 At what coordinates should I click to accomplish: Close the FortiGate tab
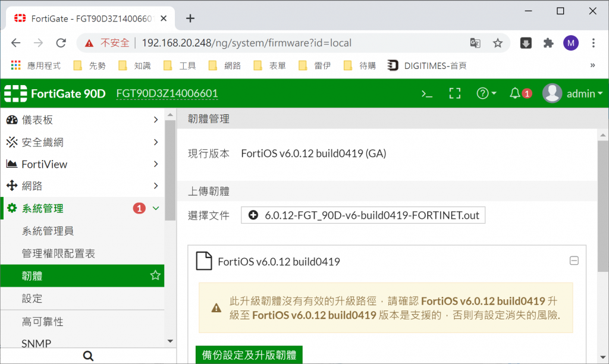164,18
